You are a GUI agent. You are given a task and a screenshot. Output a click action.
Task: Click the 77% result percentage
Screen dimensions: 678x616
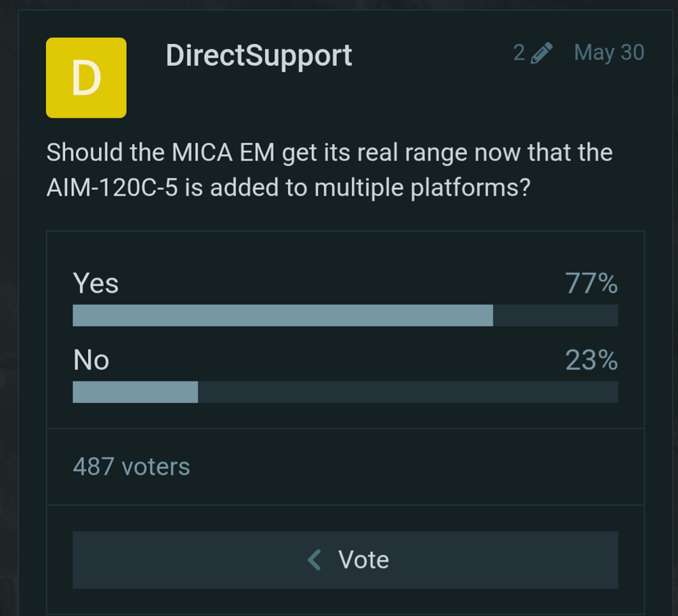point(591,283)
